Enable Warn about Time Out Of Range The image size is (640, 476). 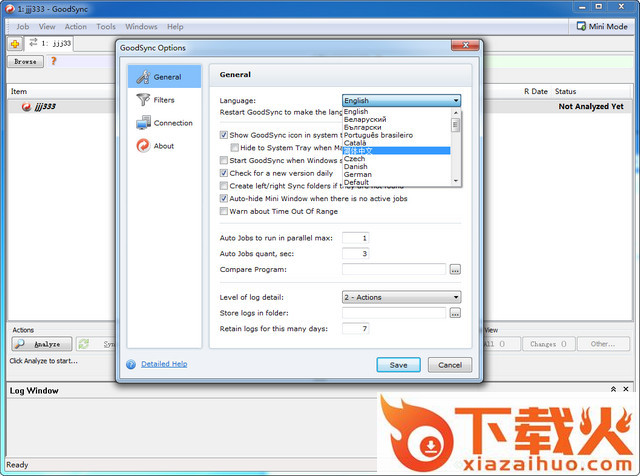coord(224,211)
